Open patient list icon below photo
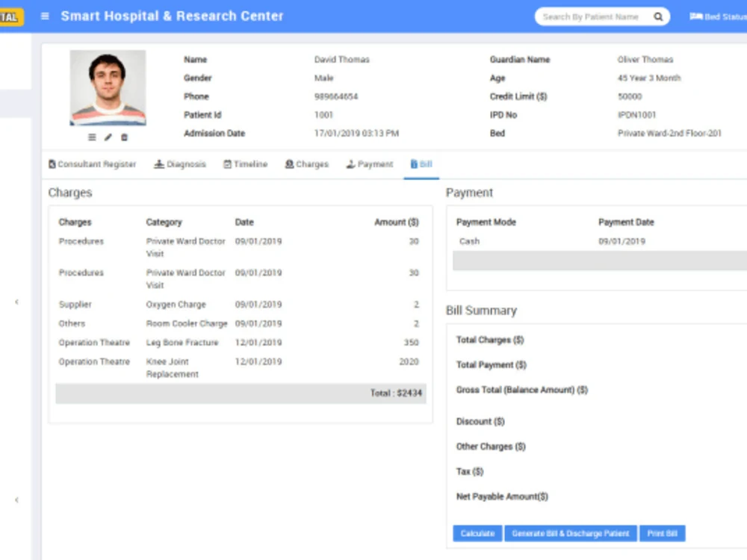This screenshot has height=560, width=747. coord(91,137)
